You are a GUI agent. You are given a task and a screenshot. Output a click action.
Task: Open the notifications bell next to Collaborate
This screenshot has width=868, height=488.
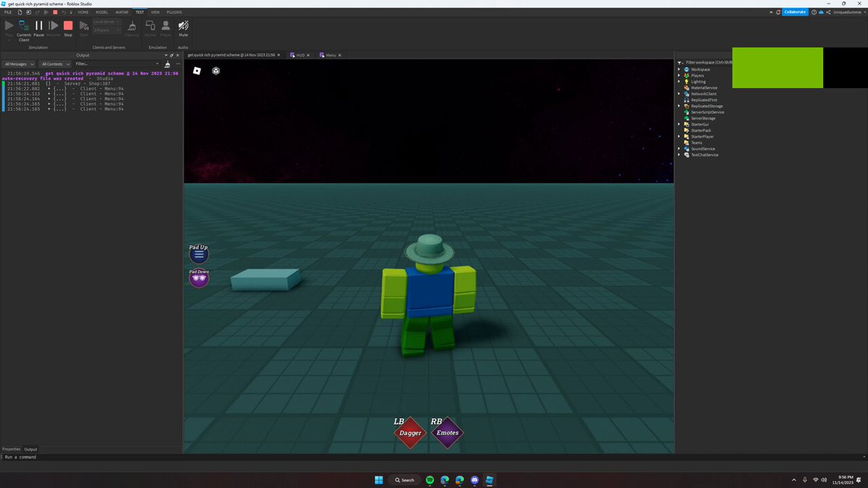pyautogui.click(x=778, y=12)
